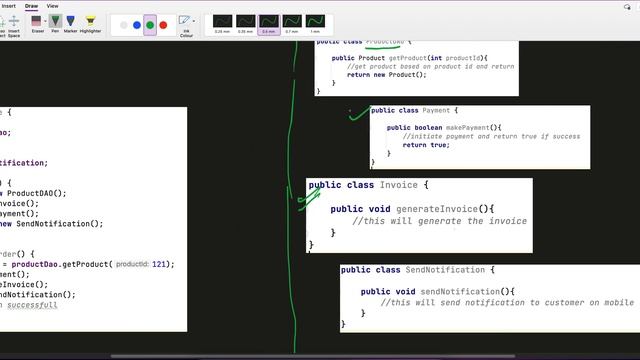The height and width of the screenshot is (360, 640).
Task: Open the Ink Colour picker
Action: [185, 26]
